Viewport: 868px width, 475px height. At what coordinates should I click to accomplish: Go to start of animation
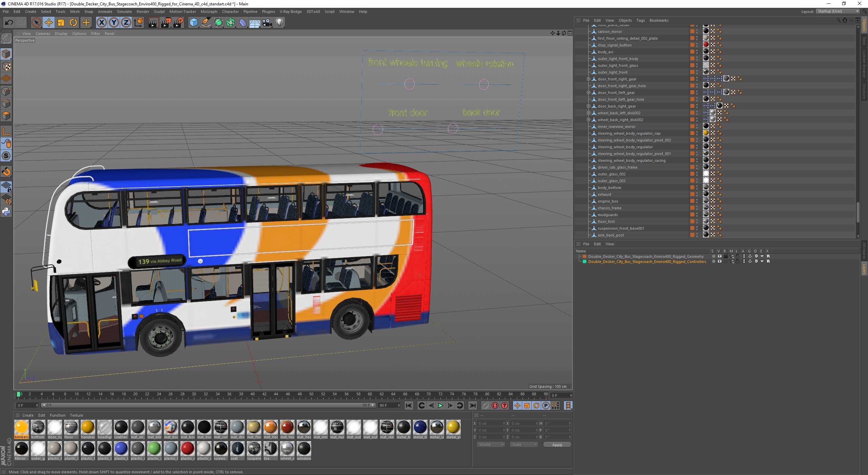[x=409, y=405]
